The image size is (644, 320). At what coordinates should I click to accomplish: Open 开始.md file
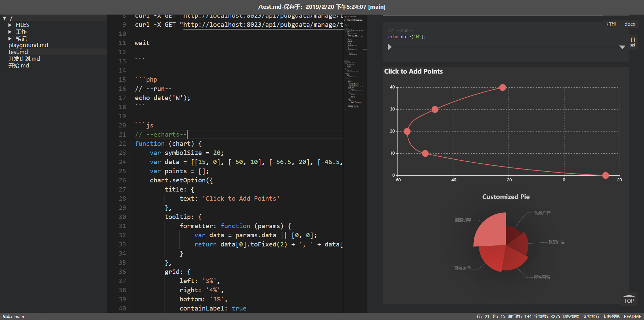pyautogui.click(x=19, y=65)
